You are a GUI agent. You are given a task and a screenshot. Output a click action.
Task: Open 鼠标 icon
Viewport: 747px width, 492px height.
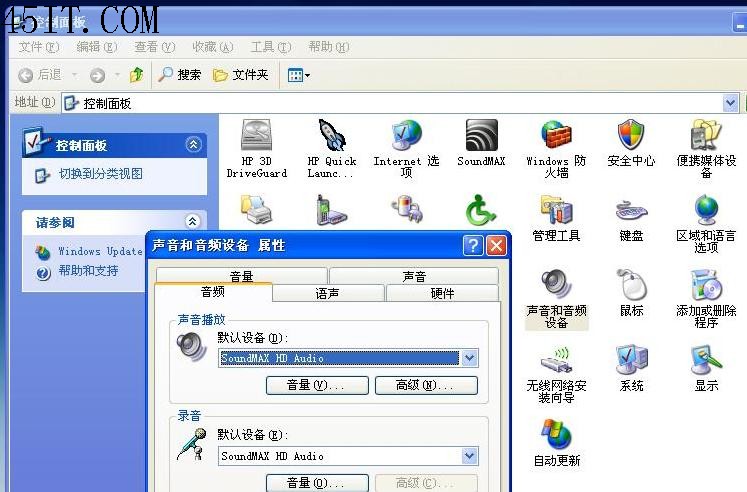click(x=631, y=284)
